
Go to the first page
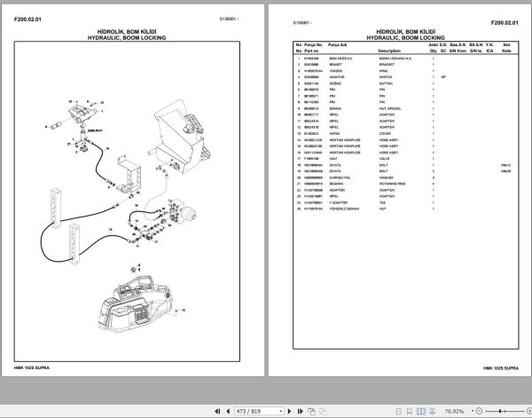pos(217,411)
